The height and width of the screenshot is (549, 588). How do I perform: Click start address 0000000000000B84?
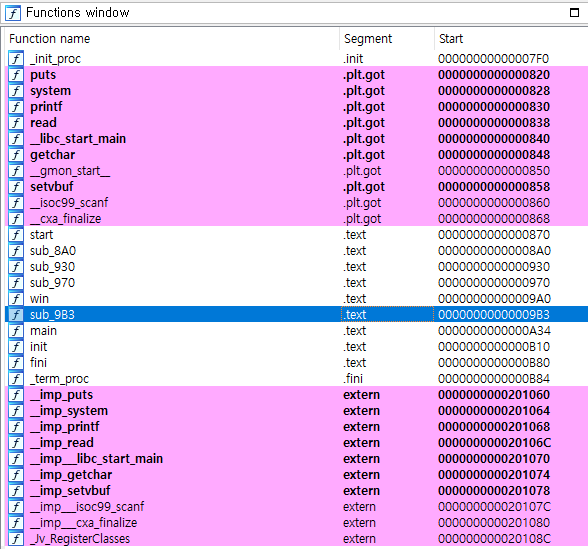click(494, 379)
